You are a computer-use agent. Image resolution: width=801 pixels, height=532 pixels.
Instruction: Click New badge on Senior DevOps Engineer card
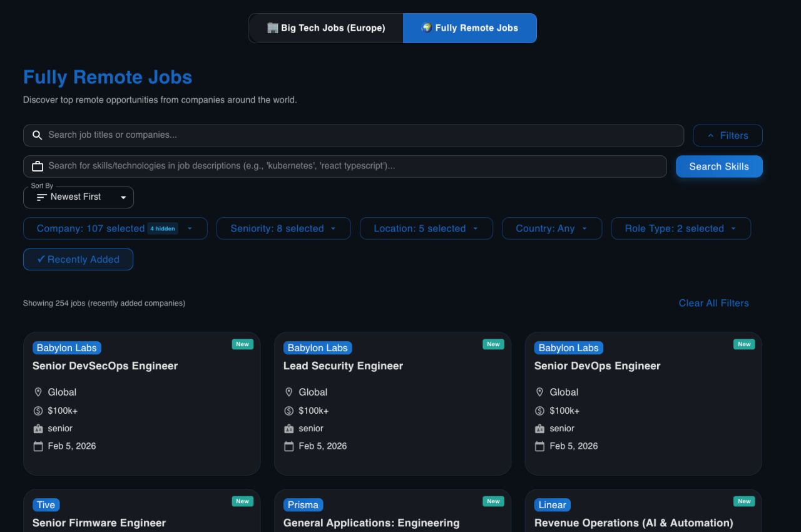[x=744, y=344]
